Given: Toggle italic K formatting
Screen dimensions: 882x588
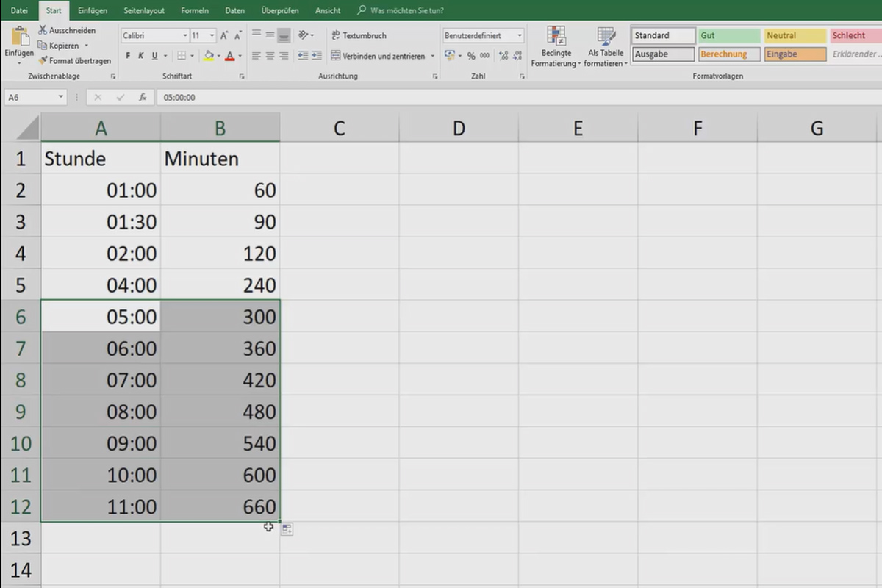Looking at the screenshot, I should pos(141,56).
